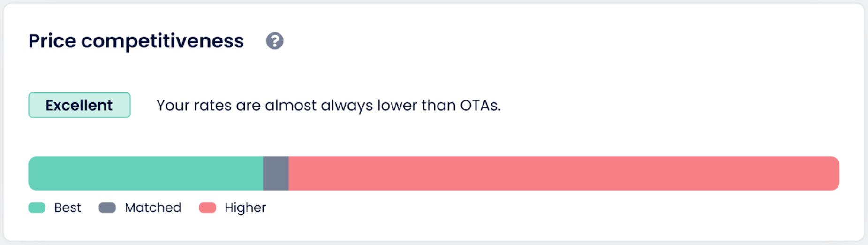This screenshot has width=868, height=245.
Task: Click the rounded left end of the bar
Action: [x=35, y=173]
